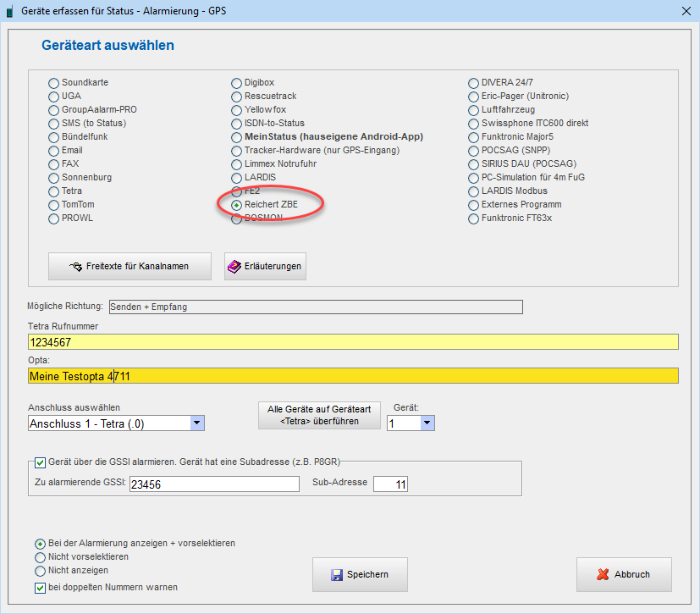Image resolution: width=700 pixels, height=614 pixels.
Task: Click the Sub-Adresse input box
Action: (x=390, y=484)
